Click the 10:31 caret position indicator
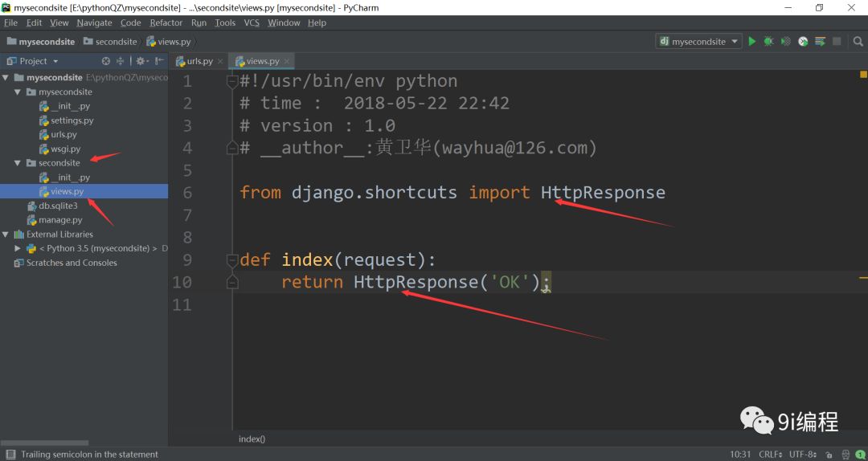The height and width of the screenshot is (461, 868). [x=740, y=455]
